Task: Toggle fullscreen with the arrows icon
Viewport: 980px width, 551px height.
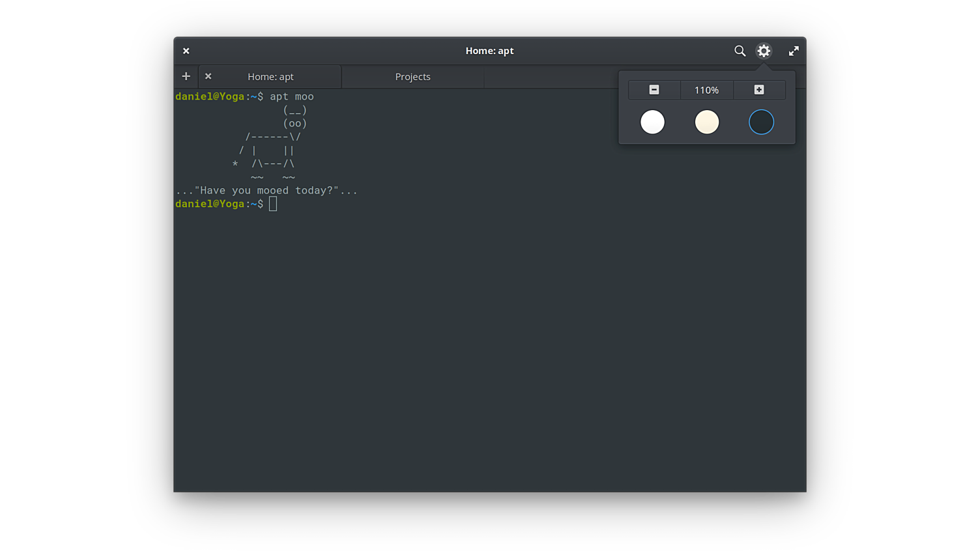Action: point(794,51)
